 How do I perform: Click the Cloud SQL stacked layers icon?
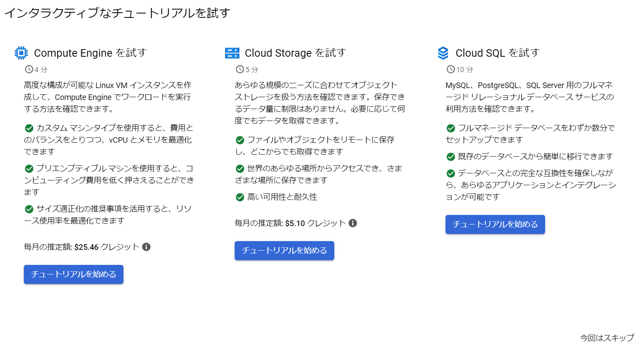(x=443, y=53)
